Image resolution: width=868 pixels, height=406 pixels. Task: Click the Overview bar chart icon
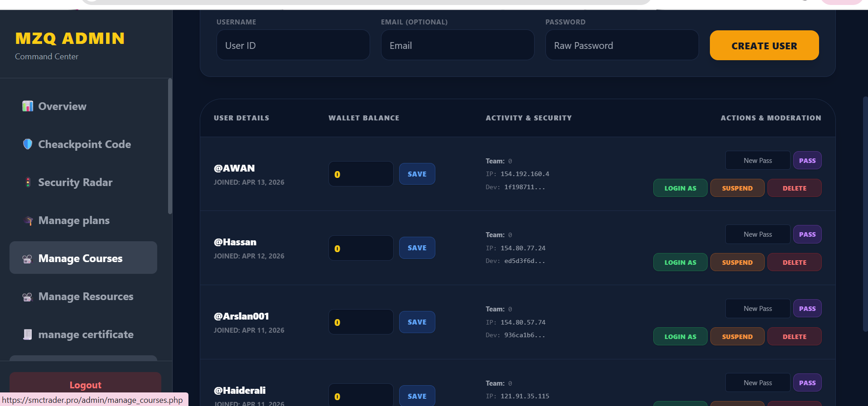pos(28,106)
